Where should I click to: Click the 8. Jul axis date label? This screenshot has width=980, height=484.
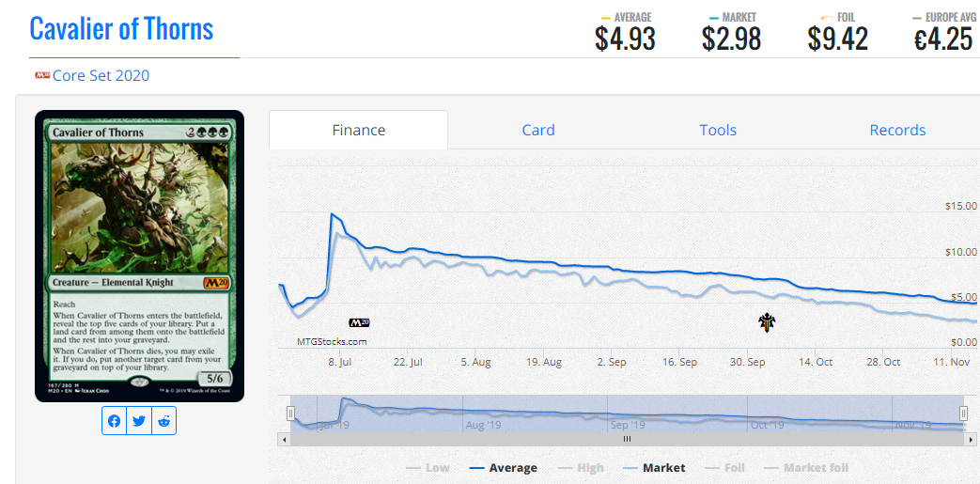click(x=340, y=362)
